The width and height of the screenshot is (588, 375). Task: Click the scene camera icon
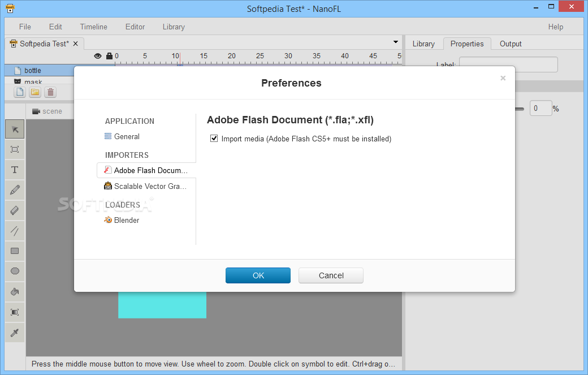coord(36,111)
